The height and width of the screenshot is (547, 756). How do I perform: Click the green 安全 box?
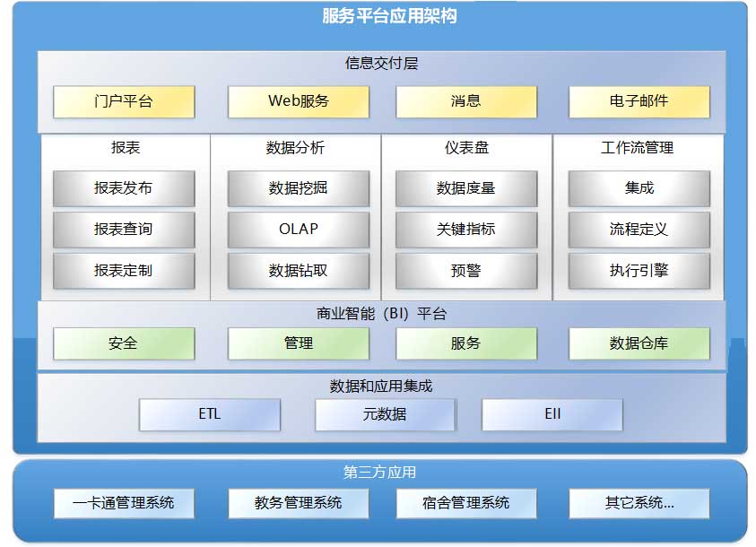pyautogui.click(x=124, y=343)
